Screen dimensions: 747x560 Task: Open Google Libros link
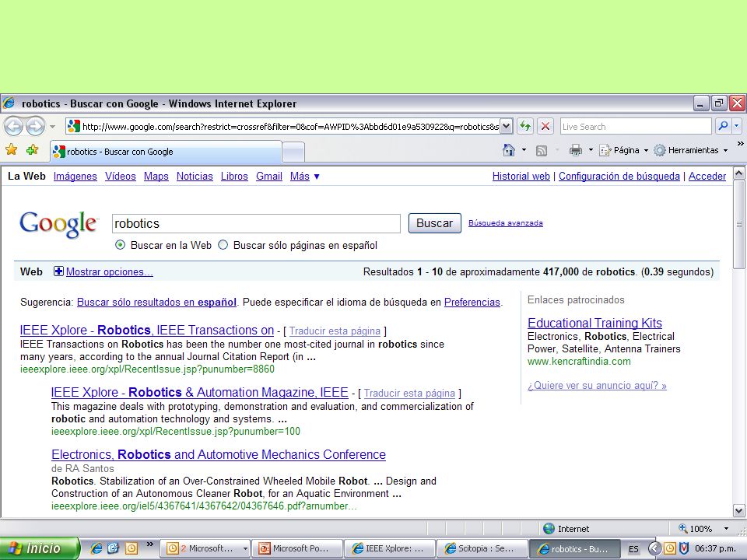coord(234,177)
